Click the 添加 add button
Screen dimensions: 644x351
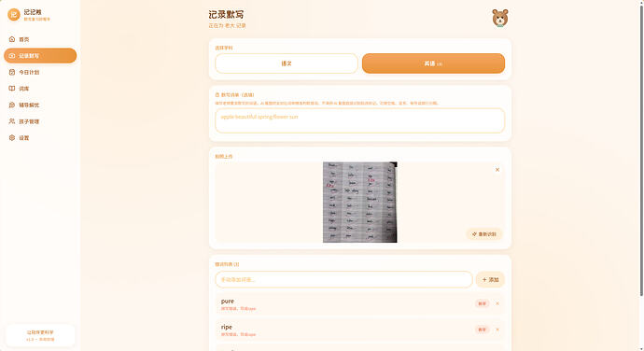(490, 279)
